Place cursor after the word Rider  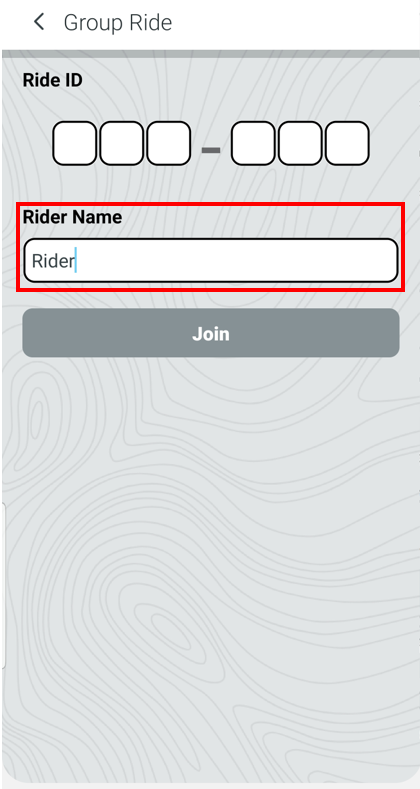(76, 261)
